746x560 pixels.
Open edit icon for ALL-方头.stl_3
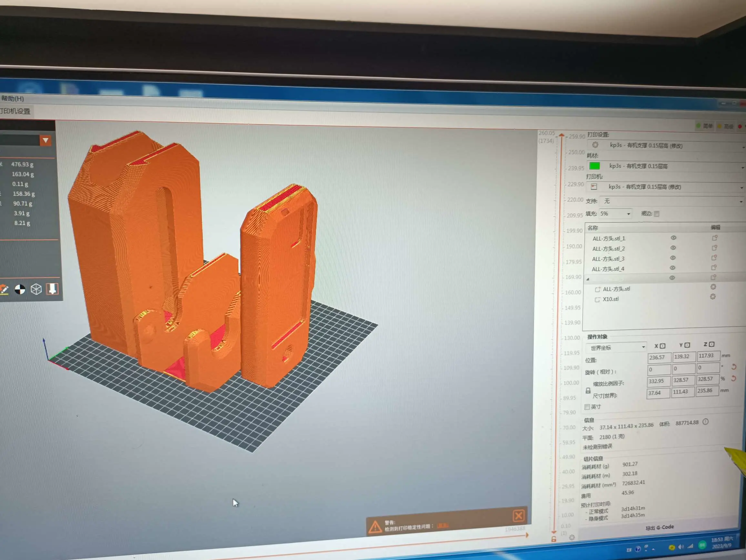pyautogui.click(x=714, y=258)
